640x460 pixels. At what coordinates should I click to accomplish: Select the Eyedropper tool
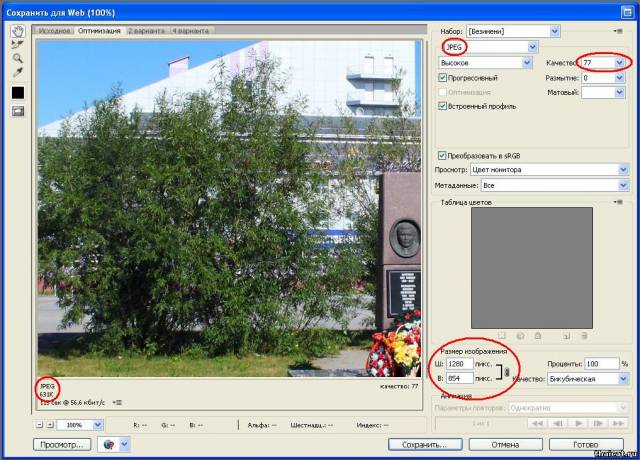tap(17, 72)
